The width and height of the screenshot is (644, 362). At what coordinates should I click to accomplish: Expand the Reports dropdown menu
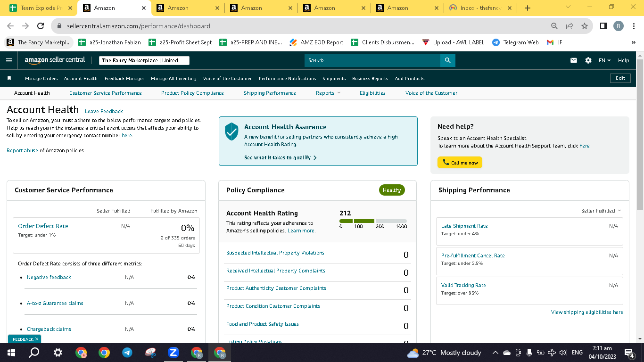click(328, 93)
